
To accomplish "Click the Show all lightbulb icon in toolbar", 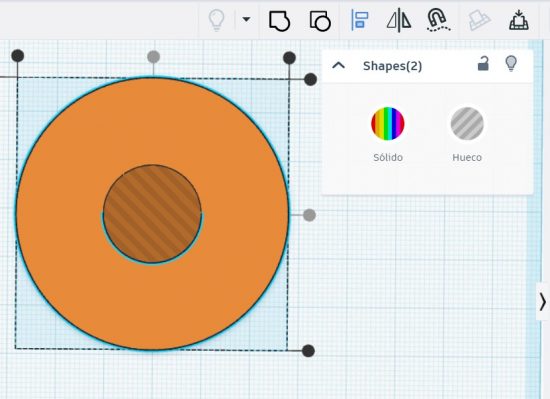I will [216, 20].
